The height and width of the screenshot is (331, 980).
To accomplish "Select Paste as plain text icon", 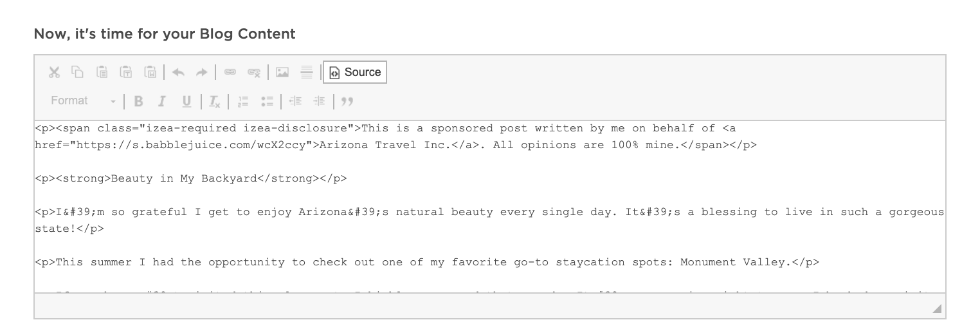I will point(127,72).
